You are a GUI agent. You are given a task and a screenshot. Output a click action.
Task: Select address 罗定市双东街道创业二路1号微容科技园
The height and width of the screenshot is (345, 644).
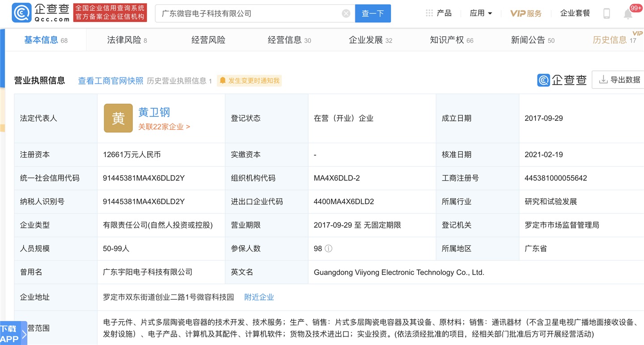(169, 297)
